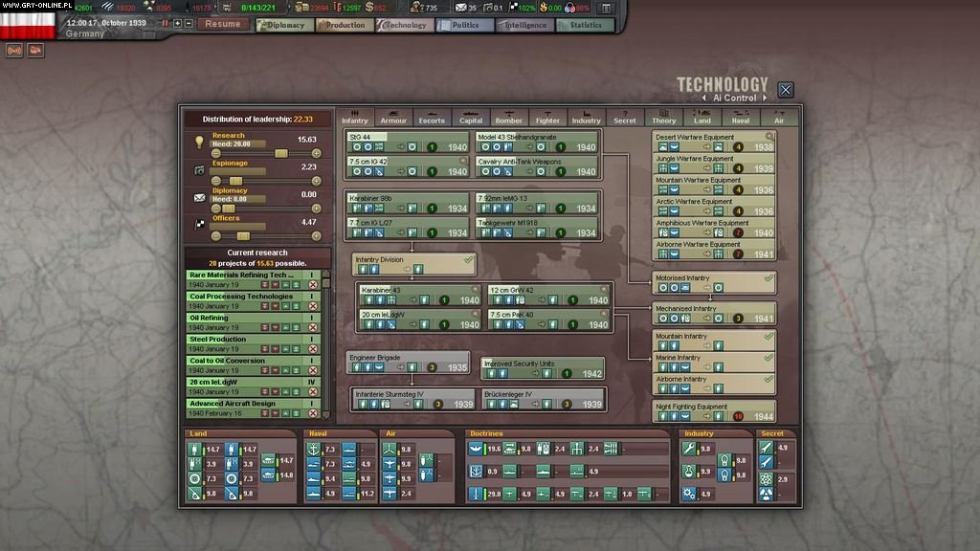Select the StG 44 technology
This screenshot has height=551, width=980.
click(x=408, y=143)
